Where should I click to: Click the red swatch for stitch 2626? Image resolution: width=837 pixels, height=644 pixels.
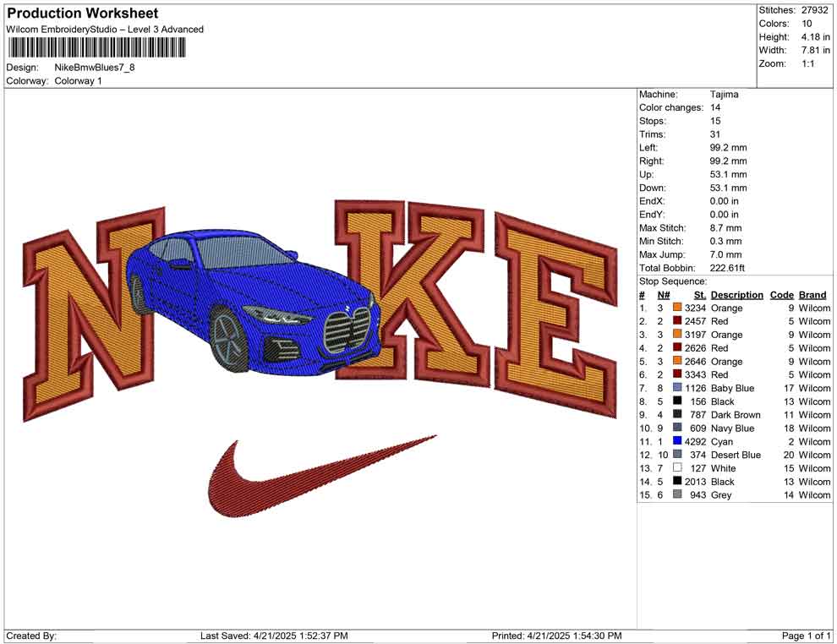coord(677,347)
